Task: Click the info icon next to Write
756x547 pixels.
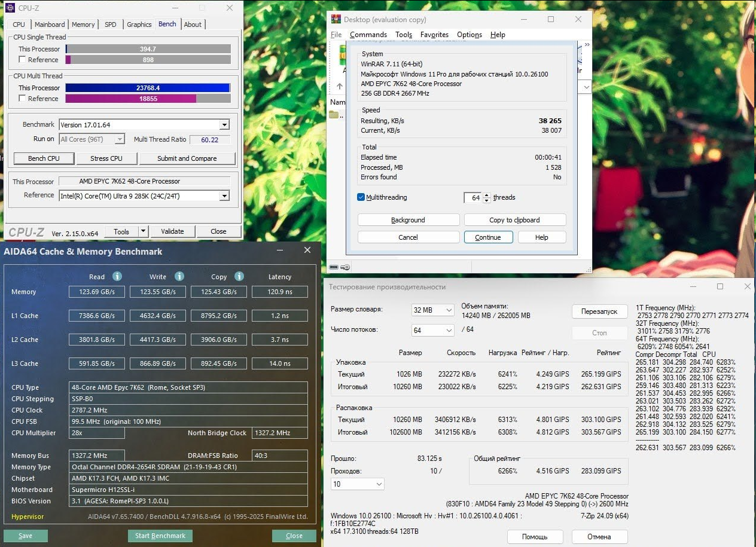Action: (179, 276)
